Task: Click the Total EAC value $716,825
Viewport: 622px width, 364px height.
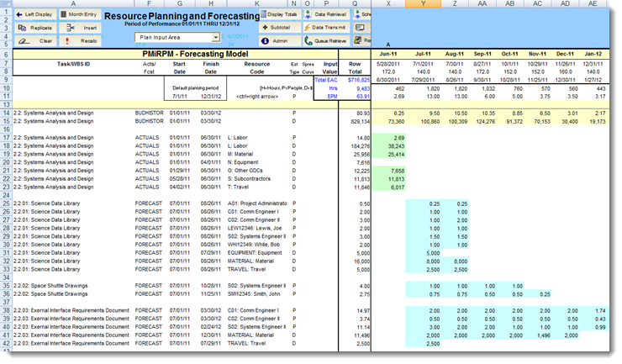Action: (x=359, y=80)
